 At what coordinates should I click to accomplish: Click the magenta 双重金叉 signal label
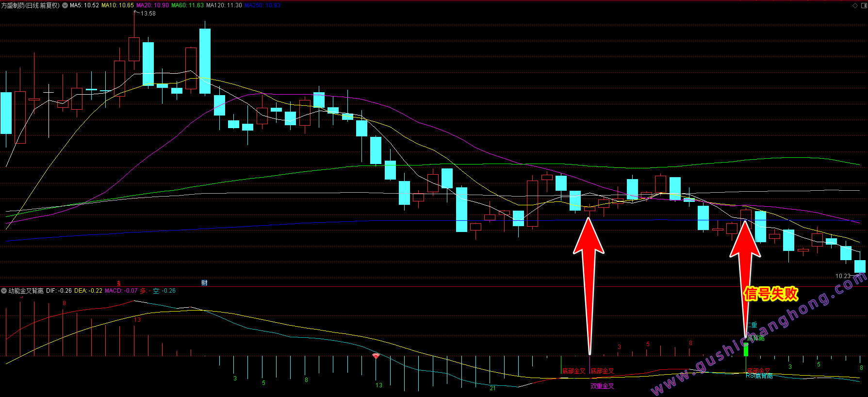coord(602,386)
